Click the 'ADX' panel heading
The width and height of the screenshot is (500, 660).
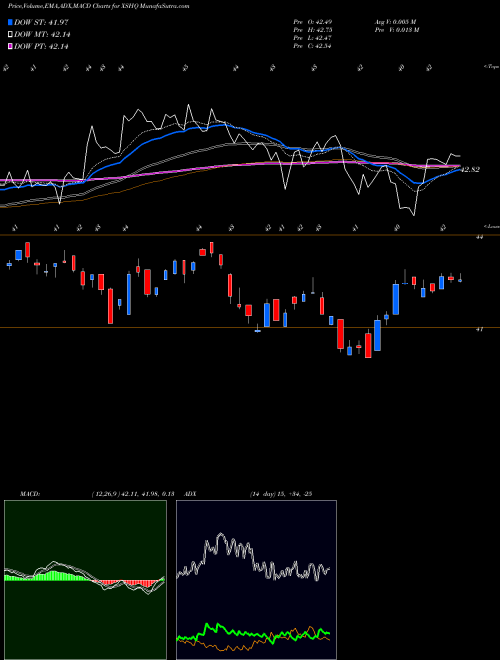click(191, 494)
